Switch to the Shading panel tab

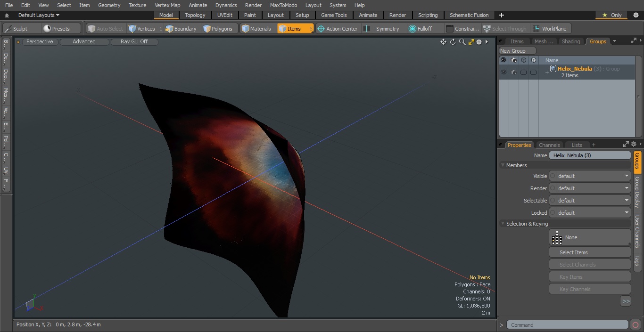(571, 41)
